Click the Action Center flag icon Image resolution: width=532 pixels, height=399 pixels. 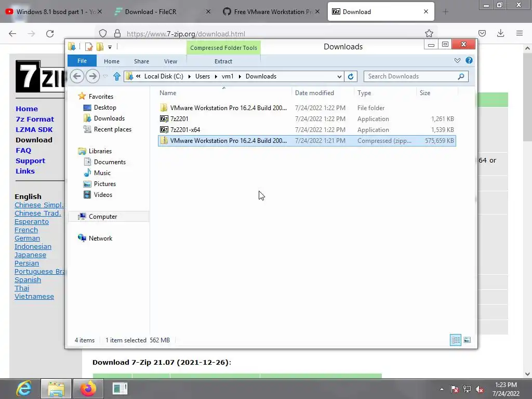(455, 390)
